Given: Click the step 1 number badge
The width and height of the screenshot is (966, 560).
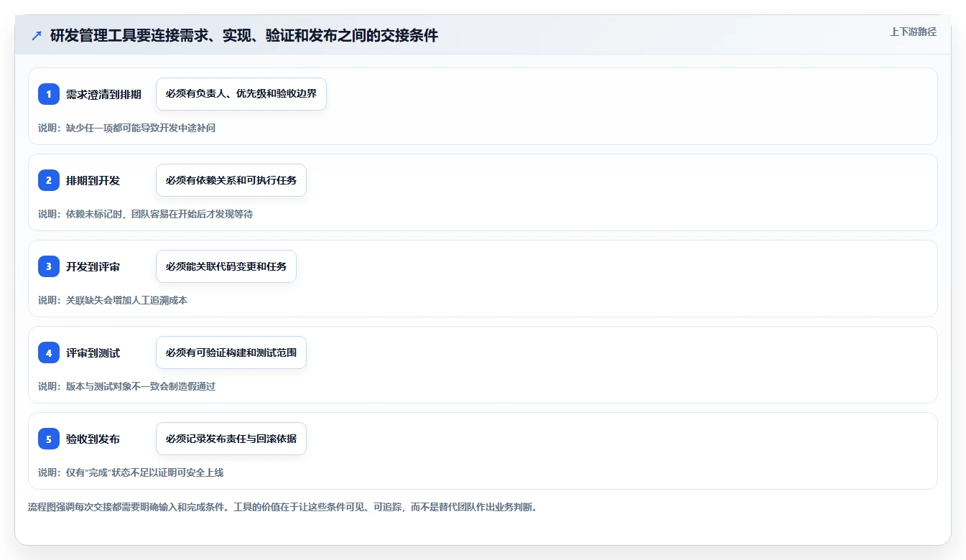Looking at the screenshot, I should tap(49, 94).
